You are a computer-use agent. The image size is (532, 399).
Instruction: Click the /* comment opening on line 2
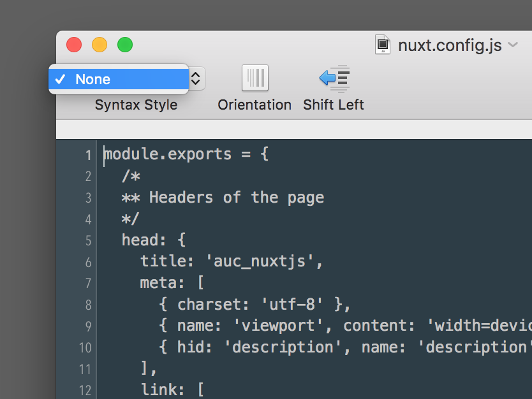click(x=131, y=177)
